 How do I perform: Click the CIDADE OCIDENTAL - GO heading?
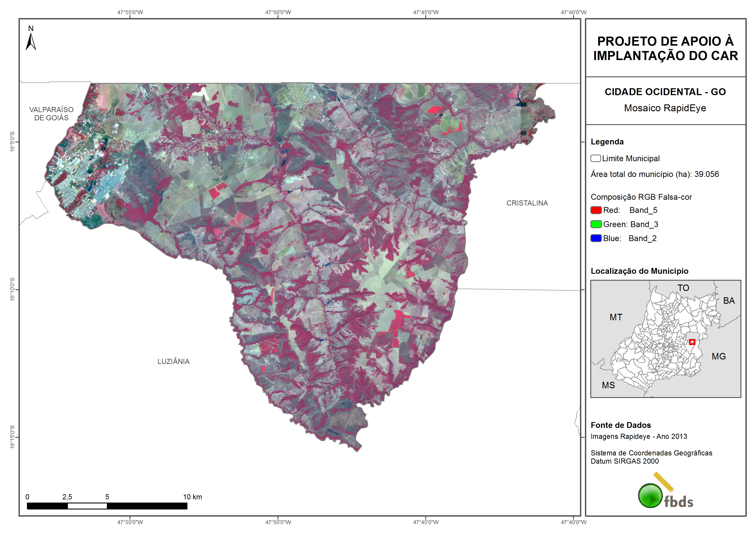[x=665, y=92]
